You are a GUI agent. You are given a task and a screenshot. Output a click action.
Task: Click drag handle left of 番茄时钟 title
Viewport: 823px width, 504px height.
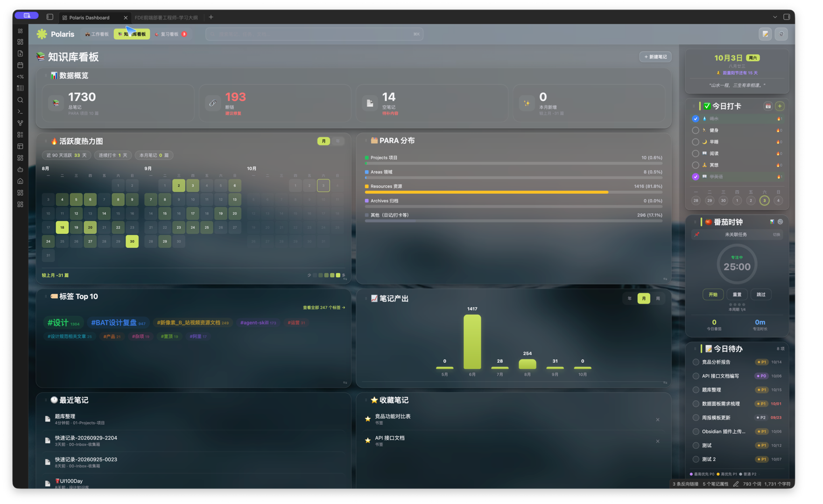pos(695,222)
